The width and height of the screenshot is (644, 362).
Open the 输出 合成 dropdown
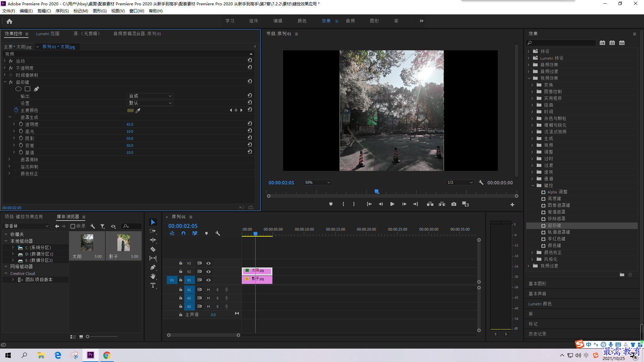(150, 96)
